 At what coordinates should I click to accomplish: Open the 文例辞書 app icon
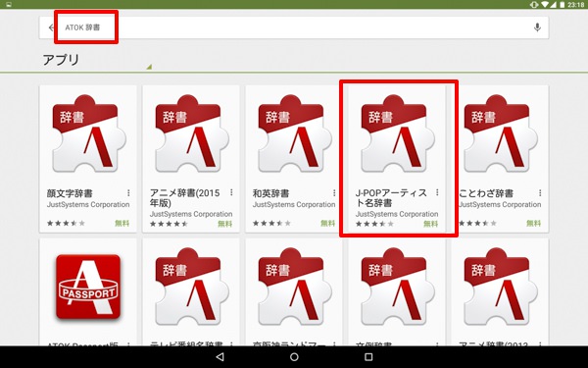pos(398,288)
